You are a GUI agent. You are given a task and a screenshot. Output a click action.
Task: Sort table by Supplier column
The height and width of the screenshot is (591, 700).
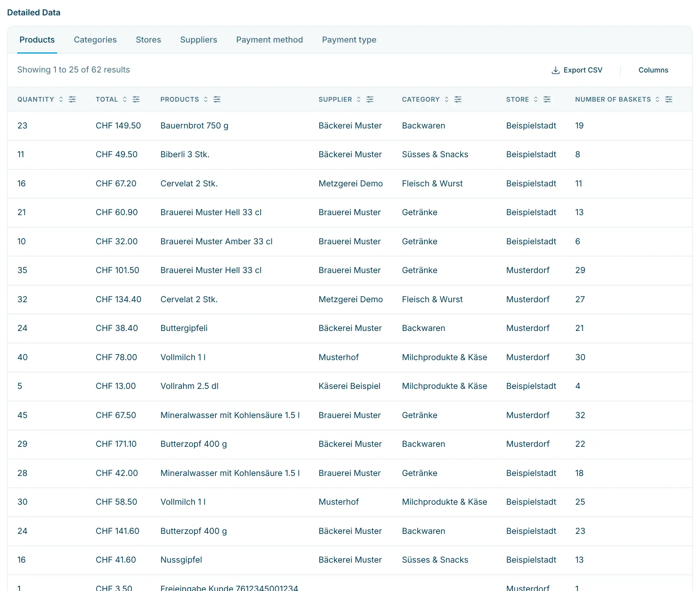[359, 99]
